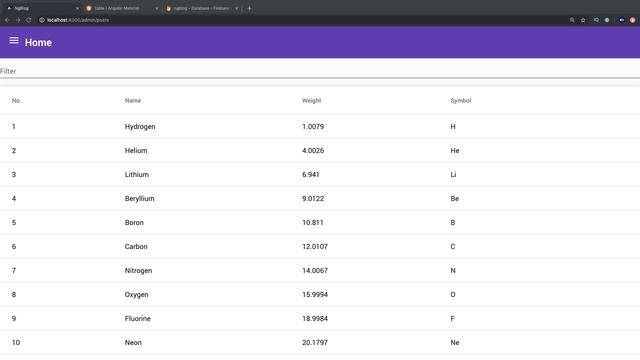Click weight value 18.9984
640x360 pixels.
315,319
